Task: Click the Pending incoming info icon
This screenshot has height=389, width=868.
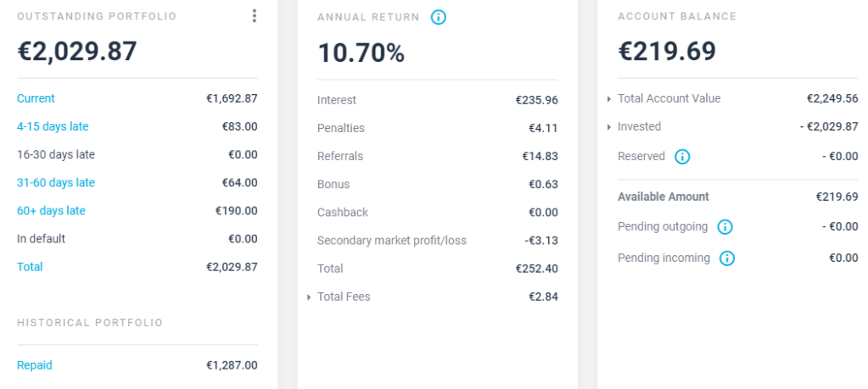Action: 727,258
